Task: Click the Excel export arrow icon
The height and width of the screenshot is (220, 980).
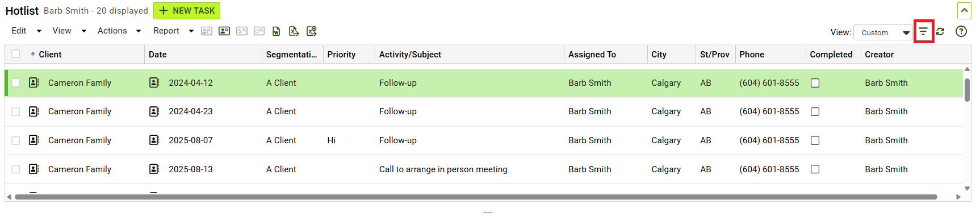Action: click(x=294, y=31)
